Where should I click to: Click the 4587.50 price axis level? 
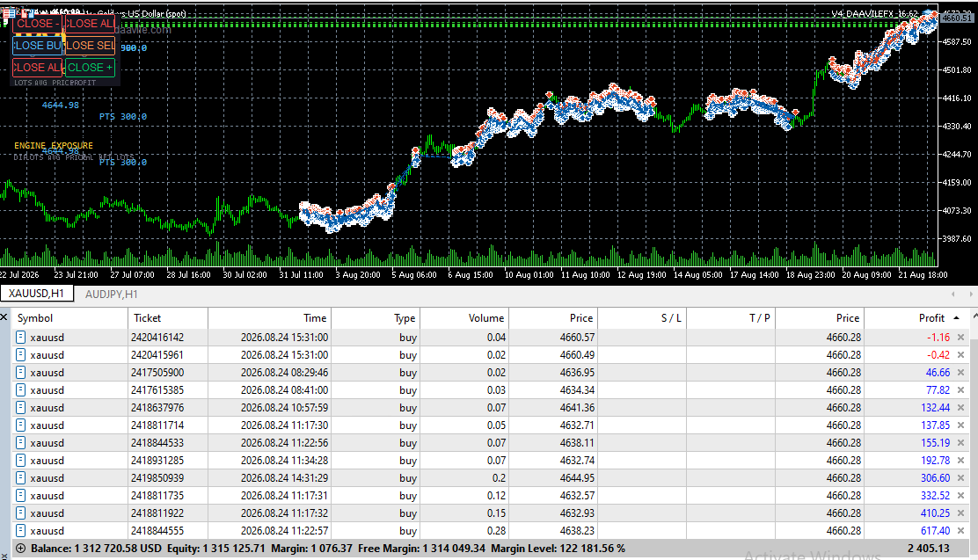[x=958, y=42]
